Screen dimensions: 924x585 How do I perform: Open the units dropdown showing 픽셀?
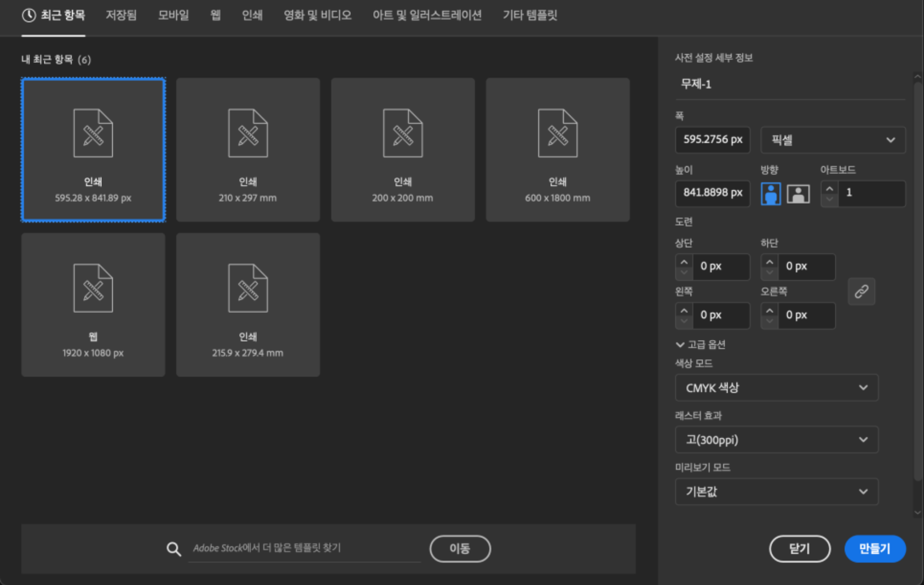click(x=833, y=140)
